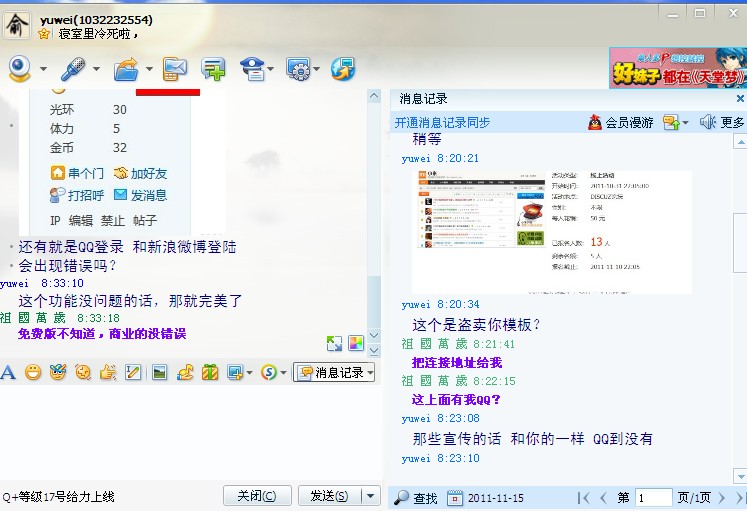Click the screenshot capture icon
Viewport: 747px width, 511px height.
click(x=235, y=372)
